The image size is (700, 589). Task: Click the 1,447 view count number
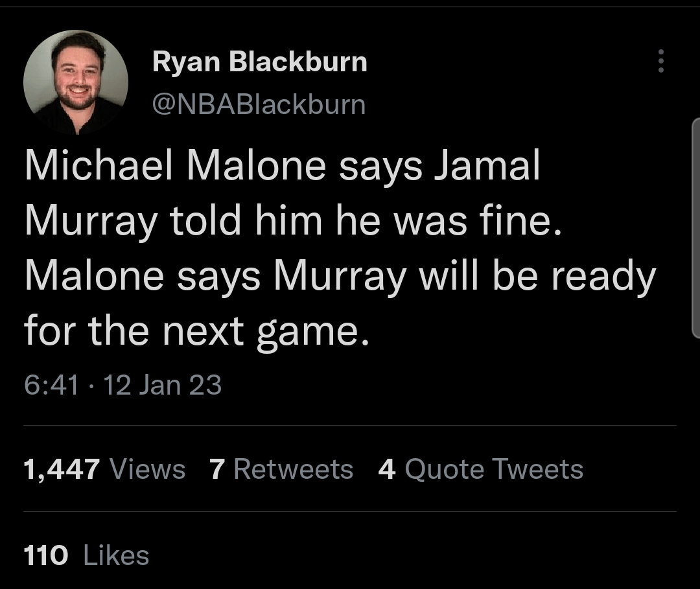click(62, 469)
